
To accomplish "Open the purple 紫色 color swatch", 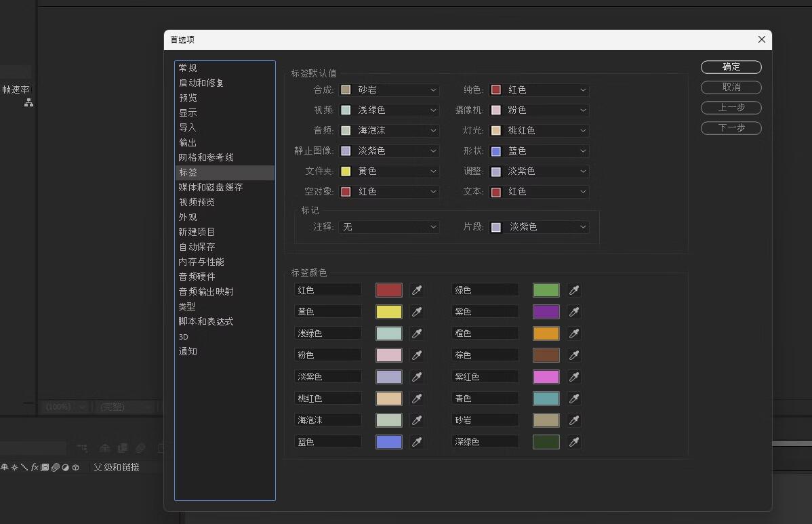I will [x=546, y=312].
